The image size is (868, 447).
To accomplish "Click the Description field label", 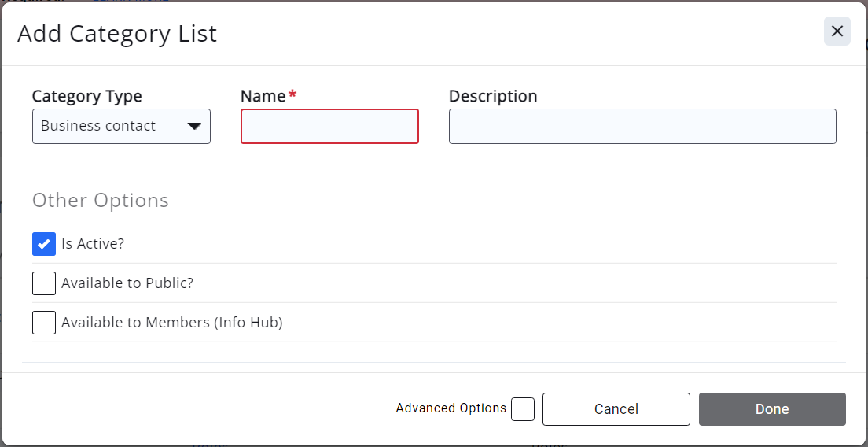I will [x=493, y=96].
